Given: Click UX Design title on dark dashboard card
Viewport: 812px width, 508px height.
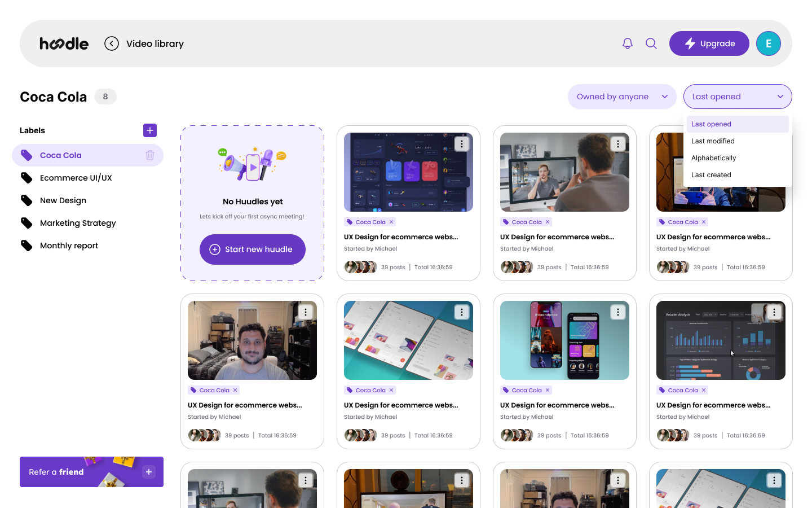Looking at the screenshot, I should (x=401, y=237).
